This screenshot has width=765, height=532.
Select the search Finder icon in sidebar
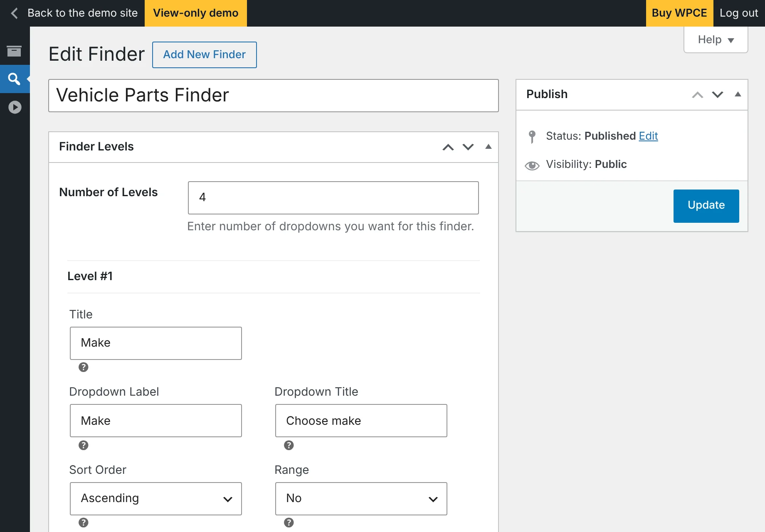14,79
